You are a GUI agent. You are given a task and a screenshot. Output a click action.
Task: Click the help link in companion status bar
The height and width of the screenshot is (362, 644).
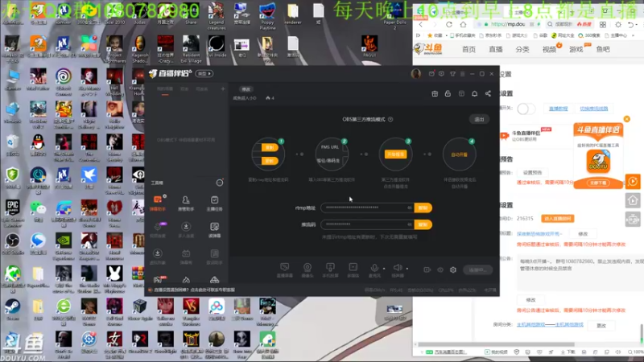(194, 290)
